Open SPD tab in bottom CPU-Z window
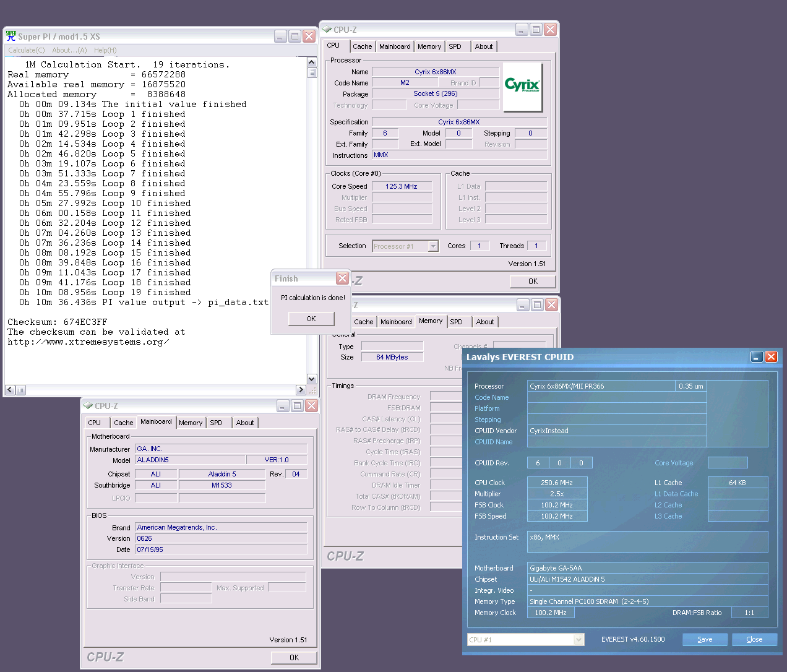 coord(216,423)
